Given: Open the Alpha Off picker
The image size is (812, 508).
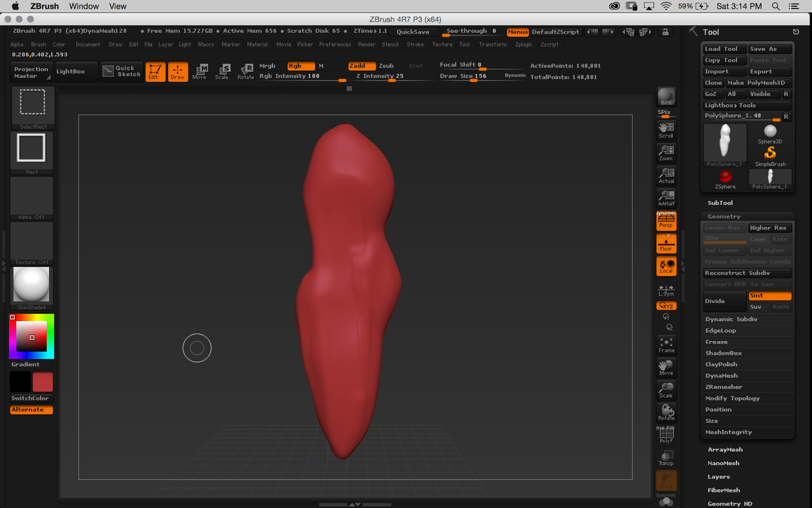Looking at the screenshot, I should (31, 198).
